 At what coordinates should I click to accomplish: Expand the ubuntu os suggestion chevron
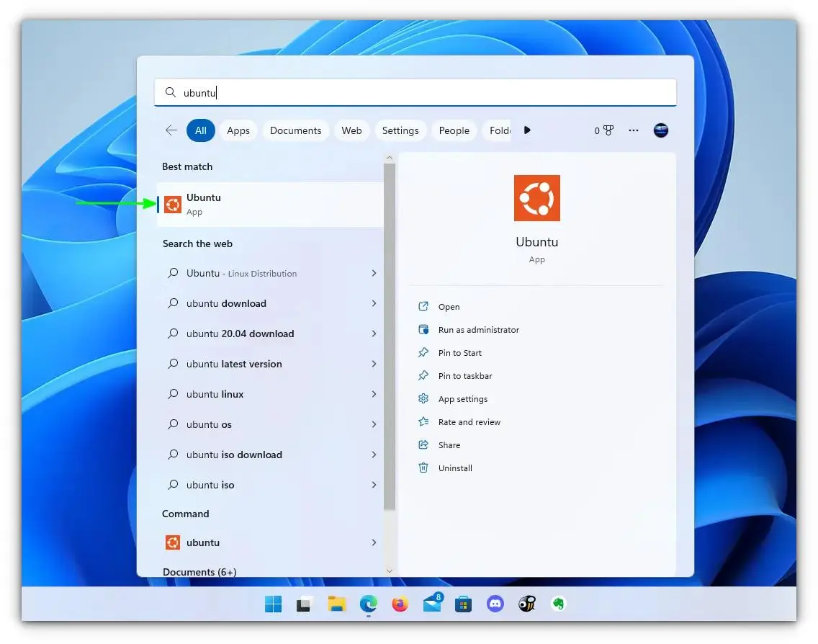374,424
